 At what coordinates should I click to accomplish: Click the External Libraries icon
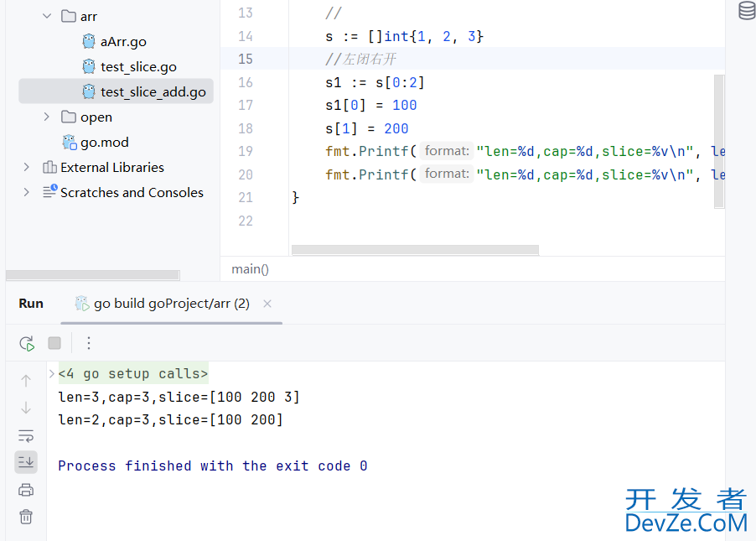[49, 167]
